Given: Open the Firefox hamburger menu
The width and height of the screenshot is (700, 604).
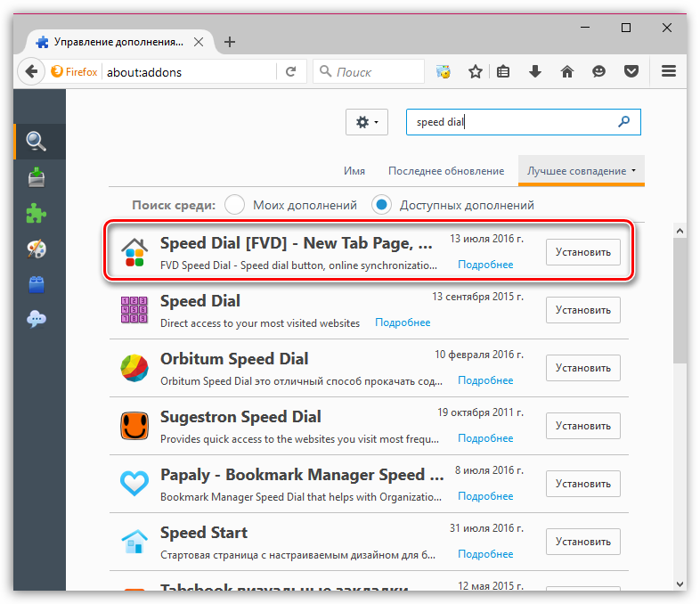Looking at the screenshot, I should (668, 71).
